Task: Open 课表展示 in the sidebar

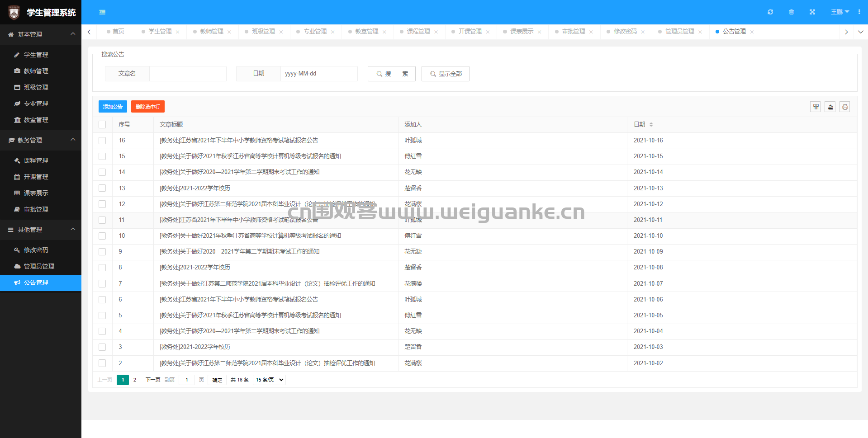Action: pyautogui.click(x=41, y=193)
